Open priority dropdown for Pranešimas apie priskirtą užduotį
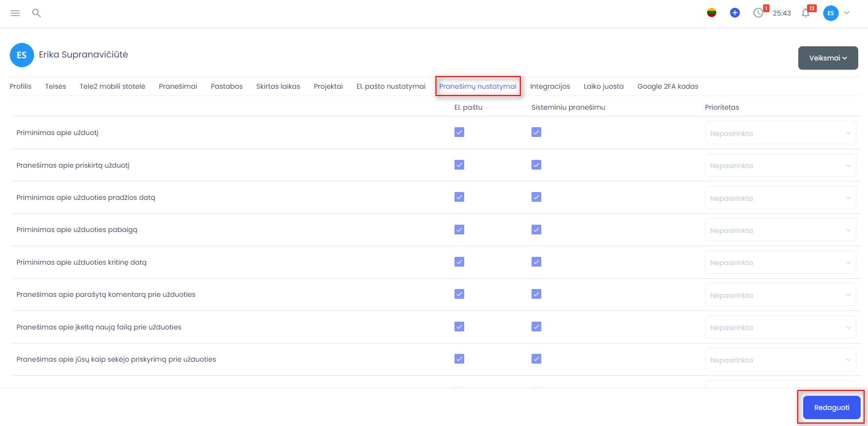The height and width of the screenshot is (426, 868). coord(780,165)
